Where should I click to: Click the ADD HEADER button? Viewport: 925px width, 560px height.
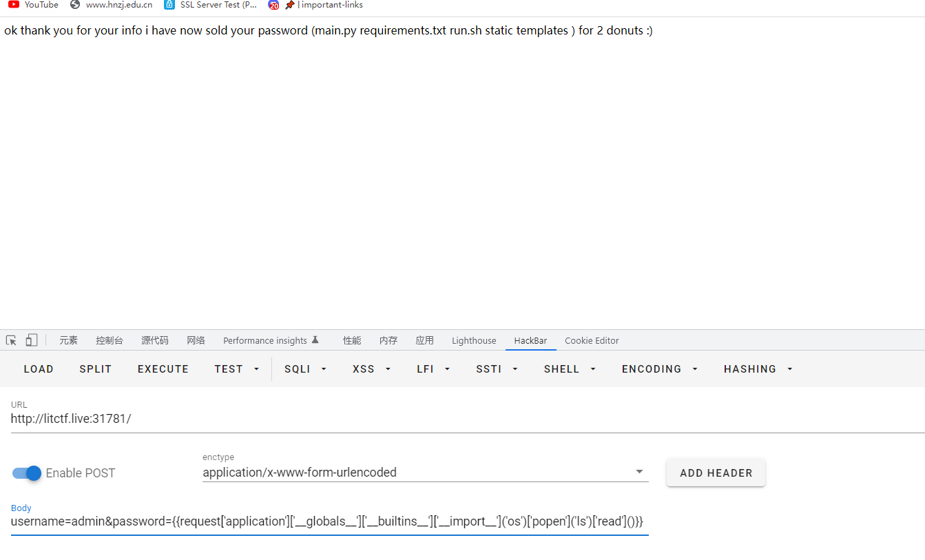(x=716, y=473)
